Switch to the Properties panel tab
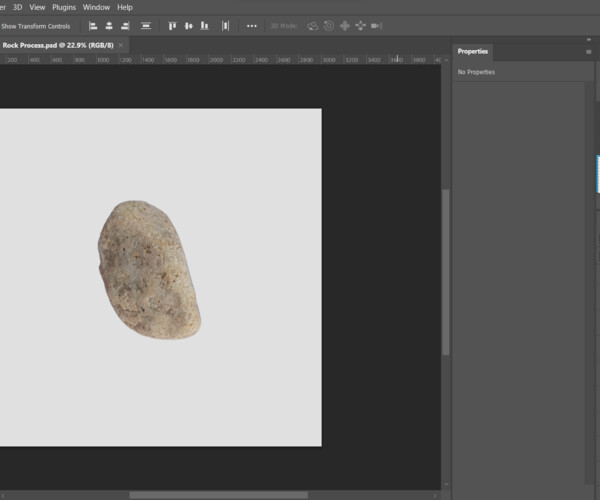Image resolution: width=600 pixels, height=500 pixels. pos(473,52)
